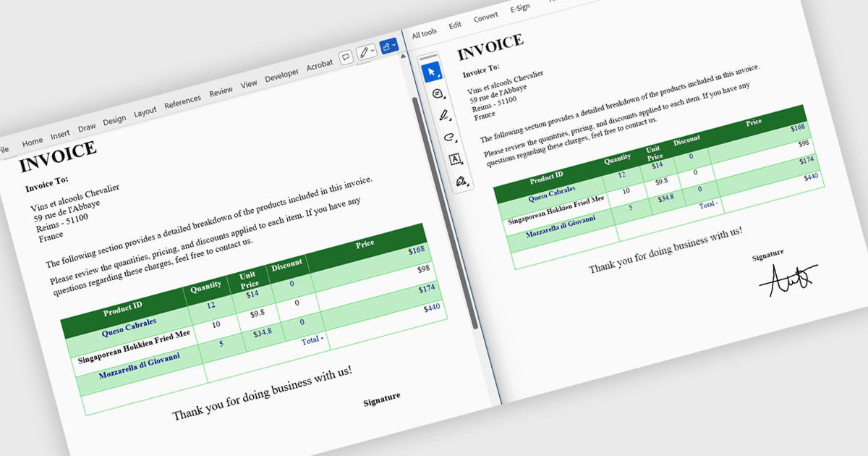Image resolution: width=868 pixels, height=456 pixels.
Task: Choose the highlighter tool in Acrobat
Action: coord(443,116)
